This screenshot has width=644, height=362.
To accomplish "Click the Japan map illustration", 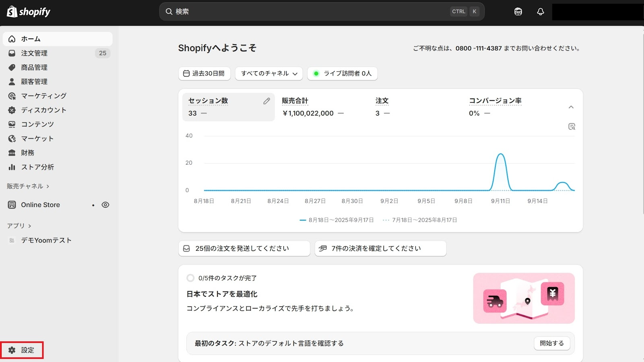I will pyautogui.click(x=524, y=298).
